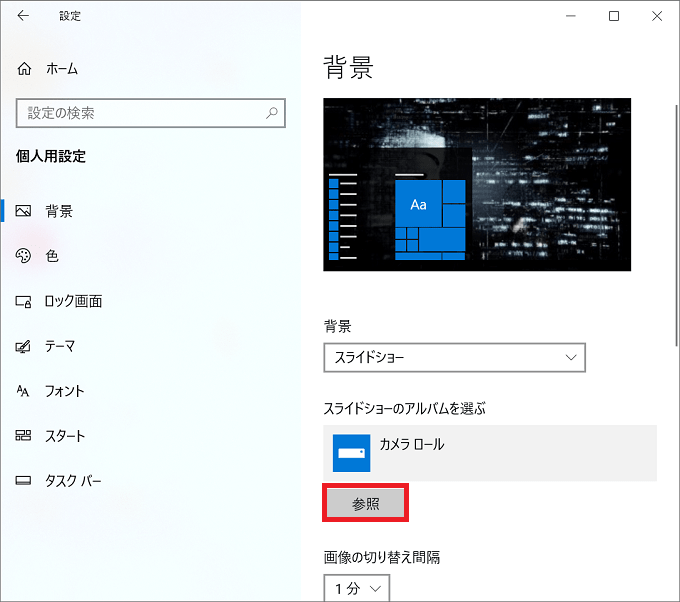Focus the 設定の検索 search box
This screenshot has height=602, width=680.
click(150, 113)
